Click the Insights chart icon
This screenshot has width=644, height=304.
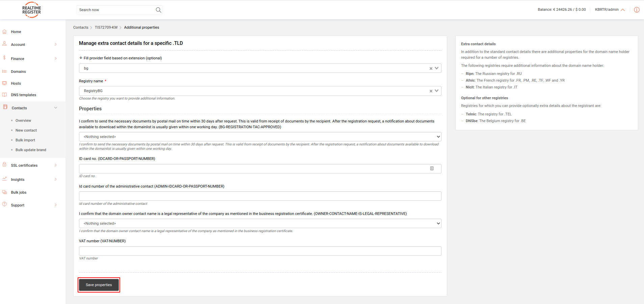click(x=4, y=179)
